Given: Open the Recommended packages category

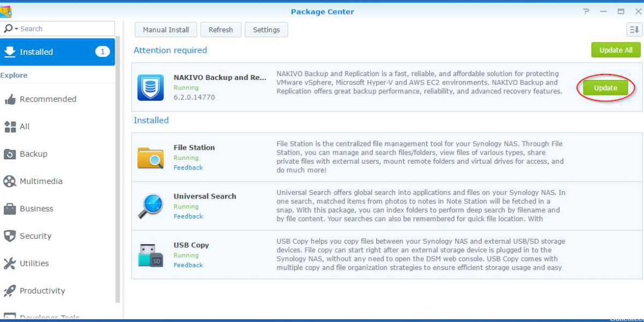Looking at the screenshot, I should pyautogui.click(x=48, y=99).
